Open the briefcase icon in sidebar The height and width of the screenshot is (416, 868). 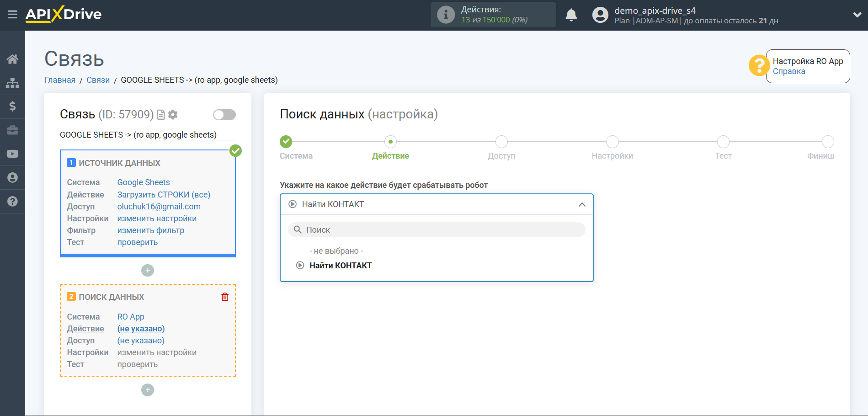tap(12, 130)
